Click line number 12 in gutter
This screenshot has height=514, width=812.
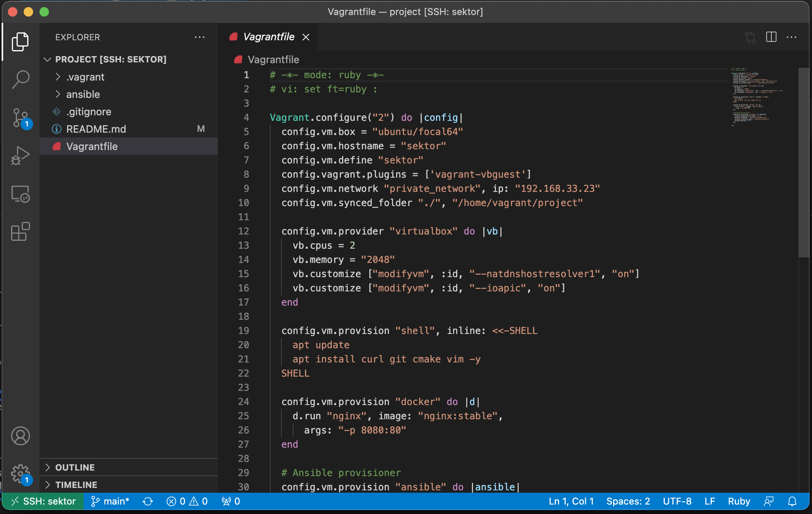[x=243, y=231]
